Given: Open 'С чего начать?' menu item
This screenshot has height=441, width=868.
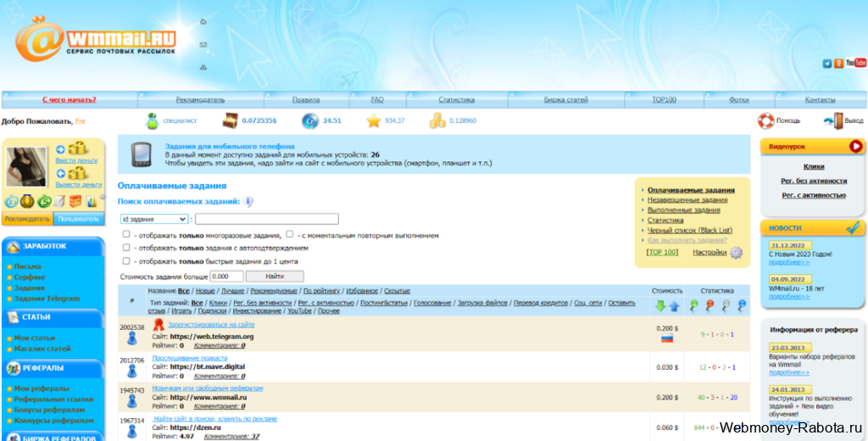Looking at the screenshot, I should (70, 100).
